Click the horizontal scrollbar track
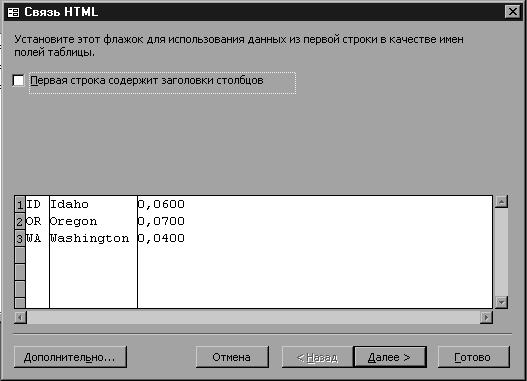Screen dimensions: 527x381 (253, 317)
